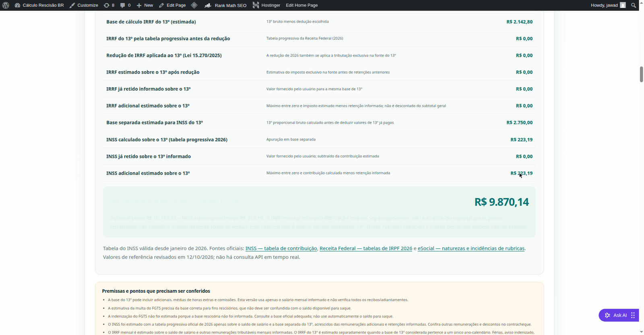Click 'Base separada estimada para INSS do 13º'
This screenshot has width=644, height=335.
(155, 122)
